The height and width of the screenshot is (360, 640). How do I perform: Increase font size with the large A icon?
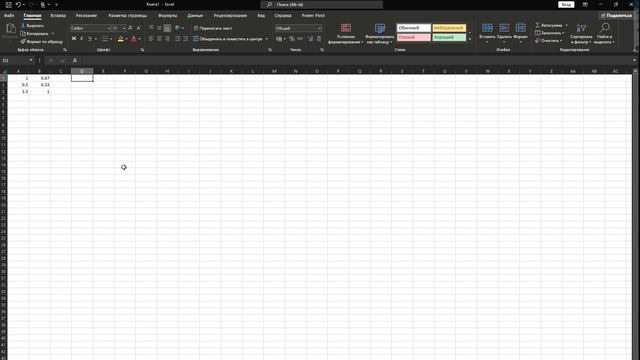130,28
